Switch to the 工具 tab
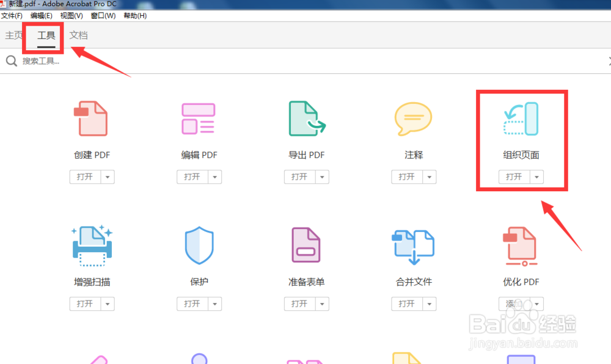The image size is (611, 364). (46, 35)
